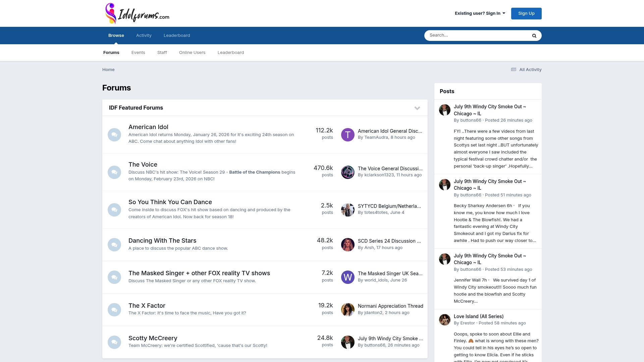Image resolution: width=644 pixels, height=362 pixels.
Task: Click the Sign Up button
Action: point(526,13)
